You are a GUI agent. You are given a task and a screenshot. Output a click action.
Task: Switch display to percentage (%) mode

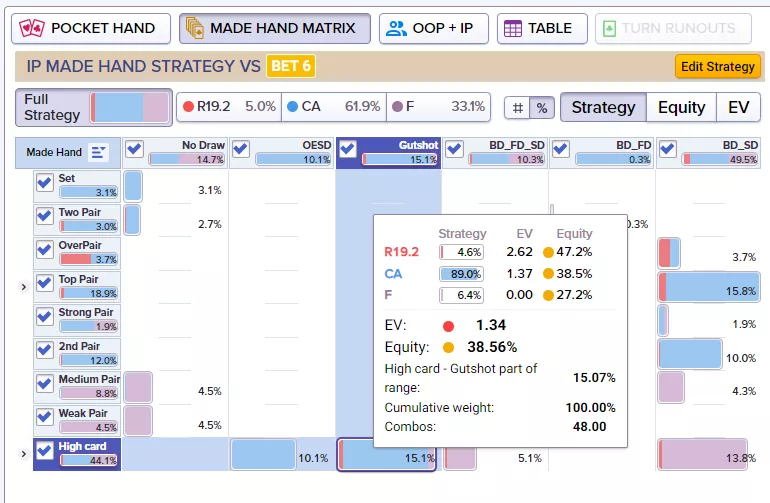(542, 107)
